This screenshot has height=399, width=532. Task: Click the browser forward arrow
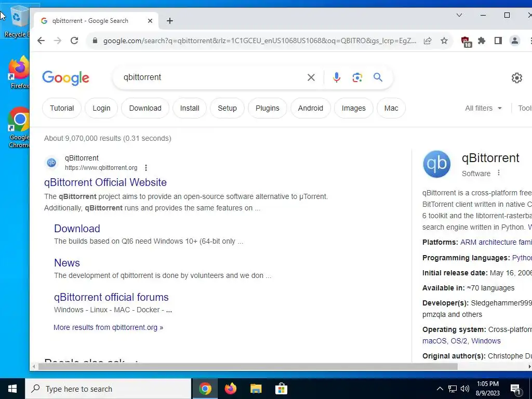click(58, 41)
